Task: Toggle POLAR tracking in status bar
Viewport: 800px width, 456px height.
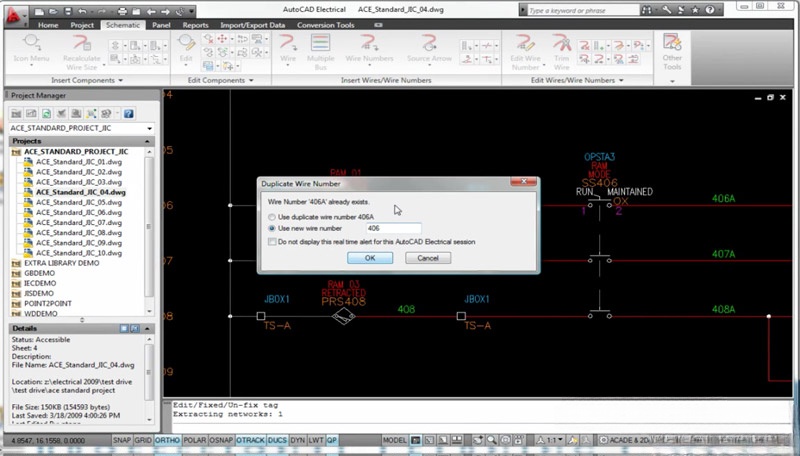Action: point(194,440)
